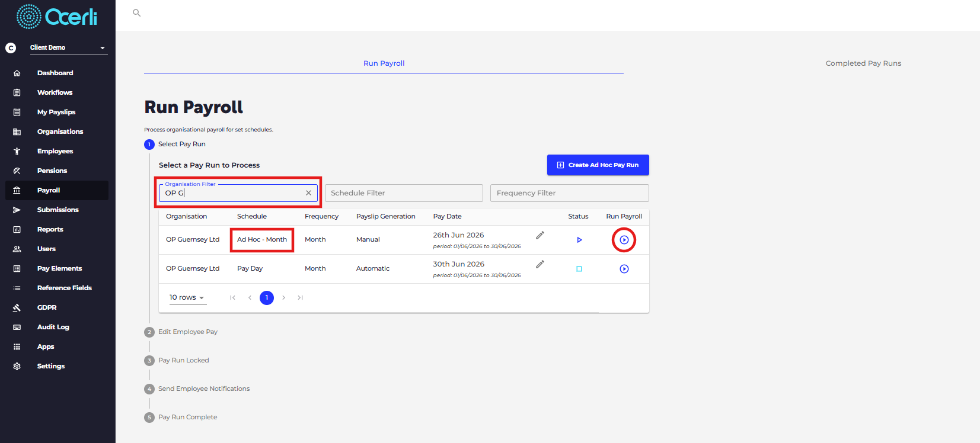Go to last page of table

[301, 298]
